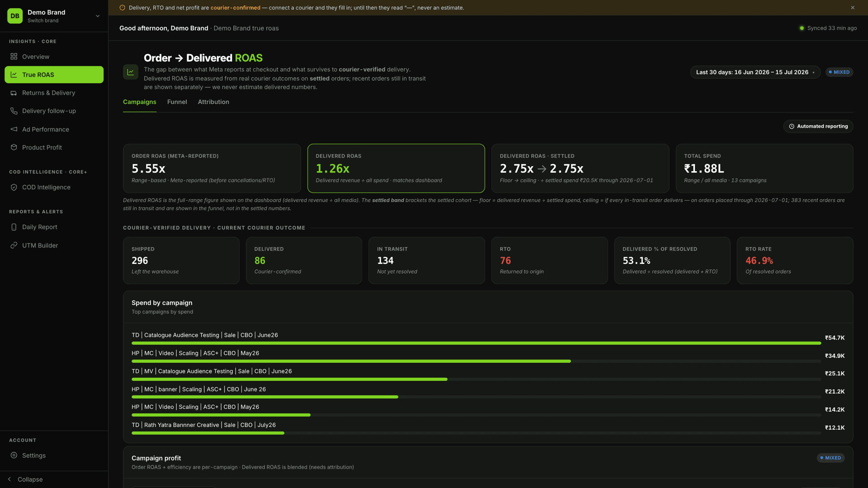This screenshot has height=488, width=868.
Task: Open Delivery follow-up page
Action: (x=54, y=111)
